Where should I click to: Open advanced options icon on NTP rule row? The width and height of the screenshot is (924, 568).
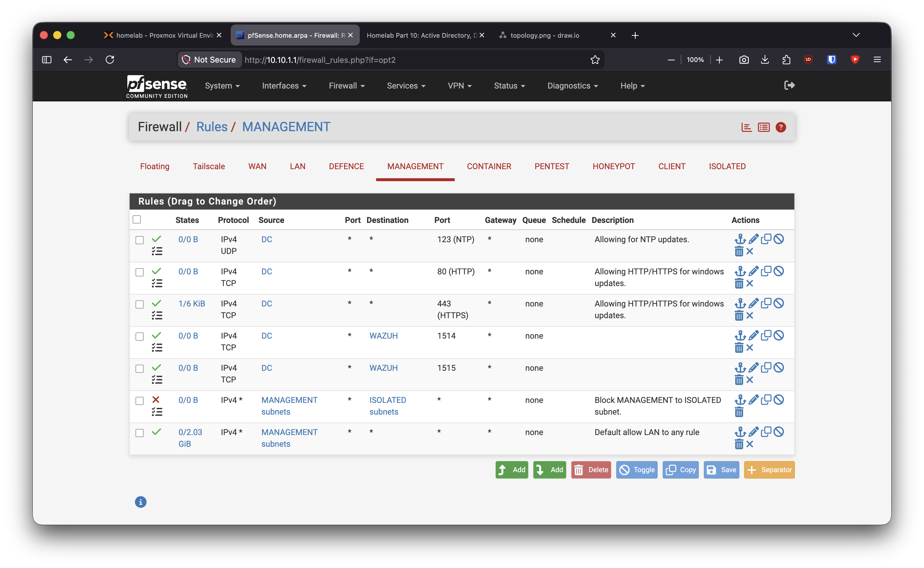[157, 251]
